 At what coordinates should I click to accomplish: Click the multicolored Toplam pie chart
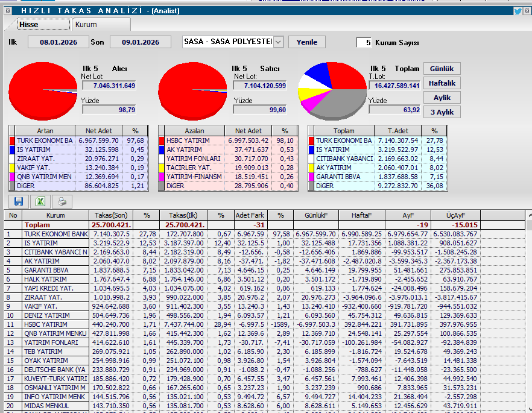tap(332, 91)
